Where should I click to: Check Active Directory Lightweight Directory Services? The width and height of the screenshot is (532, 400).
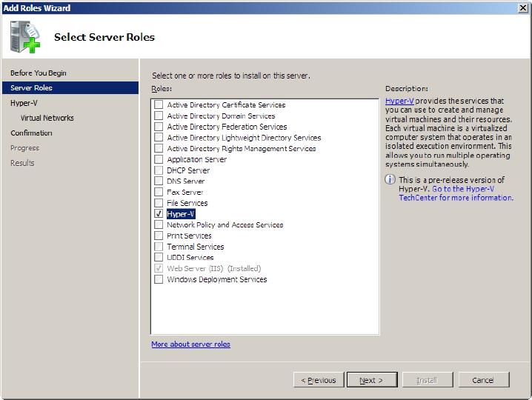click(159, 137)
